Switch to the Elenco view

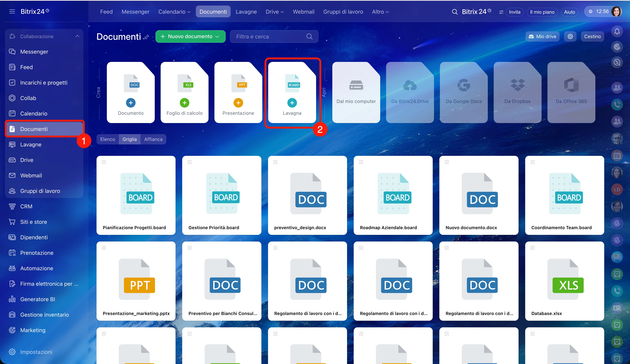point(108,139)
